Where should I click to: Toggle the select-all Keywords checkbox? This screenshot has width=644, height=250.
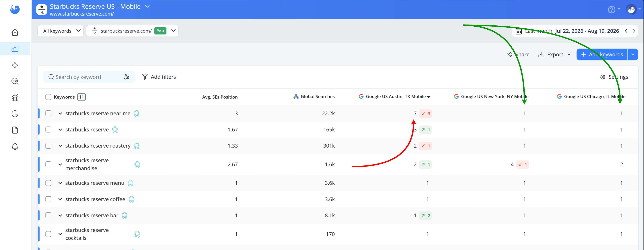click(x=49, y=97)
